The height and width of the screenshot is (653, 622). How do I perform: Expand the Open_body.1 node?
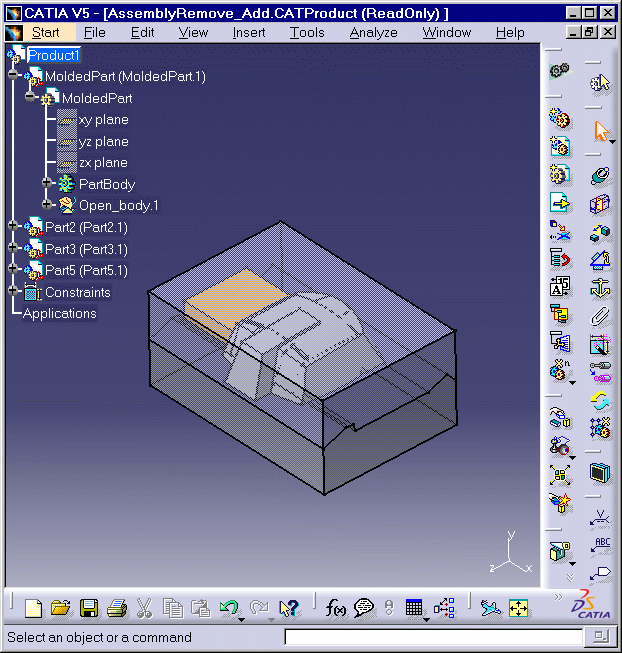(x=47, y=204)
